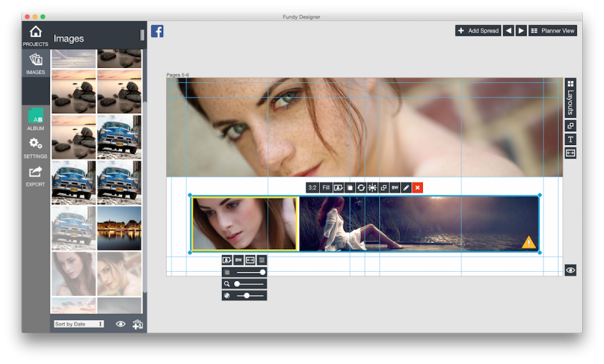The image size is (604, 364).
Task: Expand the Layouts panel
Action: 571,96
